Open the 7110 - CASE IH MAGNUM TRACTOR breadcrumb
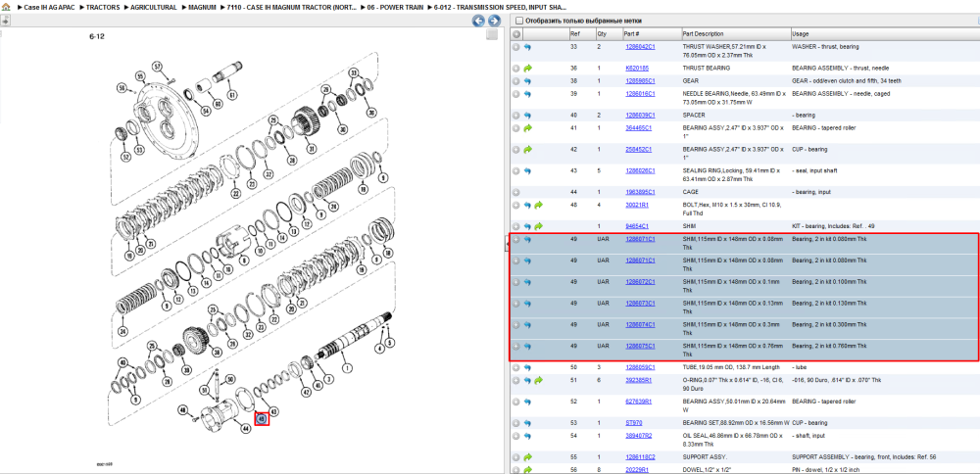 pos(292,8)
